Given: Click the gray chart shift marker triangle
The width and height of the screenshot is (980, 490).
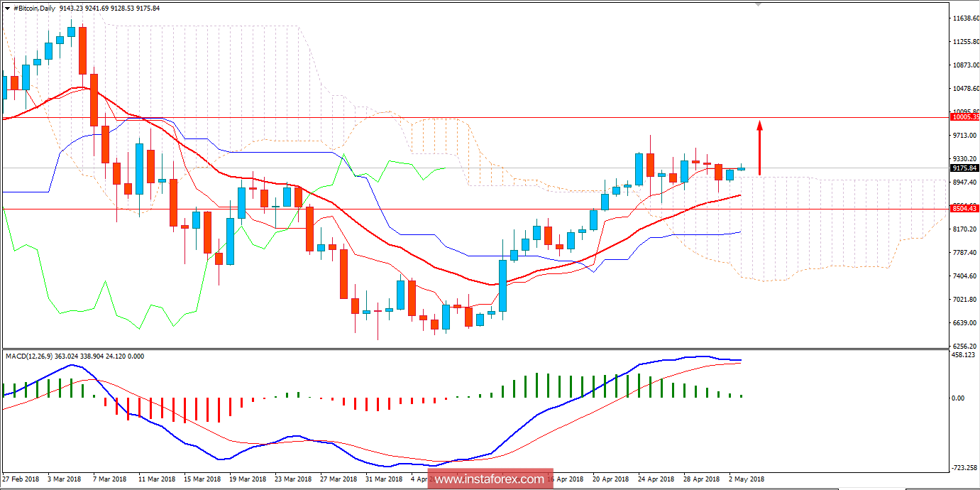Looking at the screenshot, I should click(758, 5).
